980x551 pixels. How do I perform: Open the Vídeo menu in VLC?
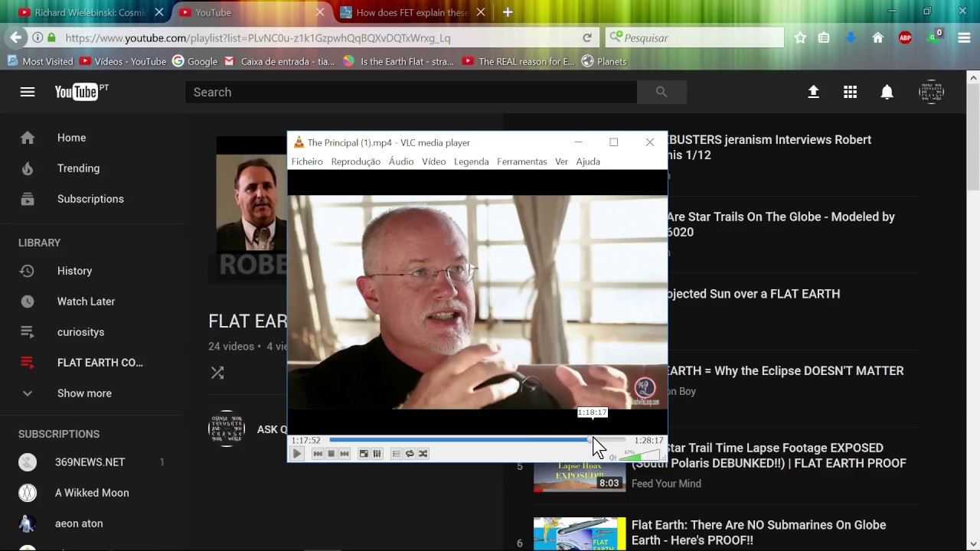click(433, 161)
